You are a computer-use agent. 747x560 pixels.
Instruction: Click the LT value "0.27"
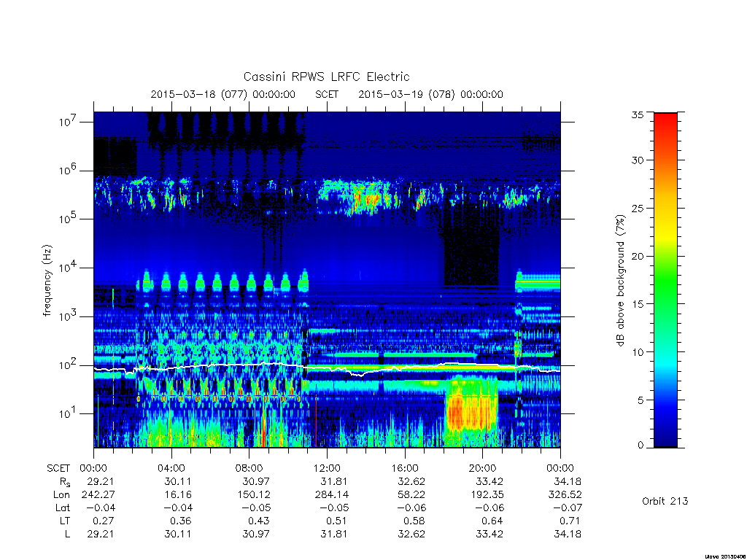click(104, 521)
